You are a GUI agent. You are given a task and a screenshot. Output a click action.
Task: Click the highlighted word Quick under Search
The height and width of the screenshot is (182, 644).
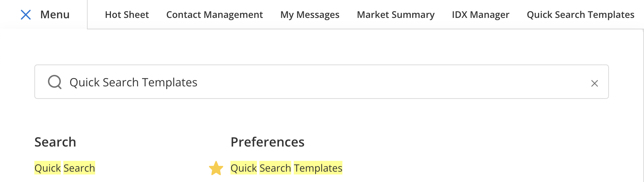point(48,168)
